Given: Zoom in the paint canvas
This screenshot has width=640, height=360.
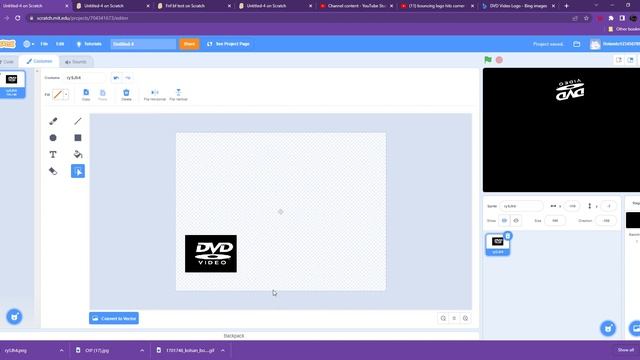Looking at the screenshot, I should point(465,318).
